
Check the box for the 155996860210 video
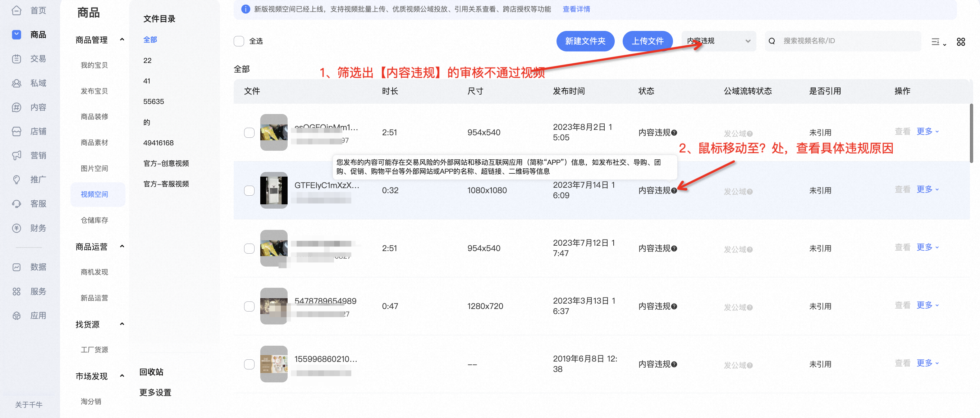(x=249, y=364)
